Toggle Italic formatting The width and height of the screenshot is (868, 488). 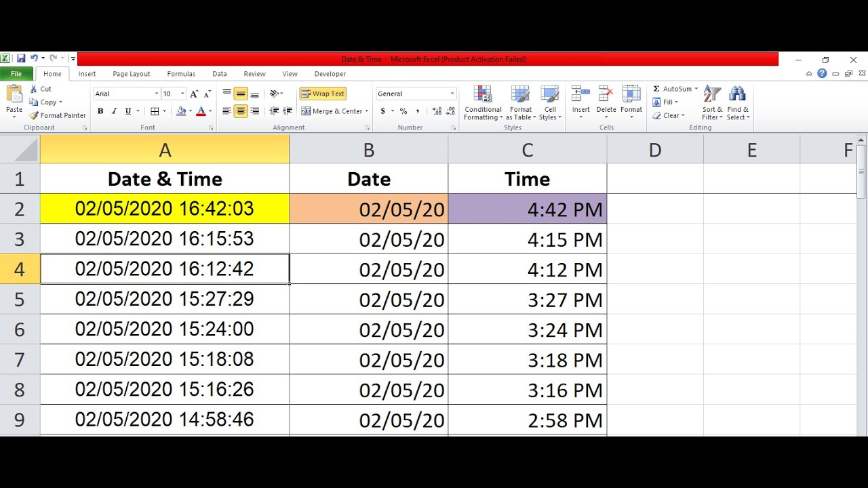tap(114, 111)
